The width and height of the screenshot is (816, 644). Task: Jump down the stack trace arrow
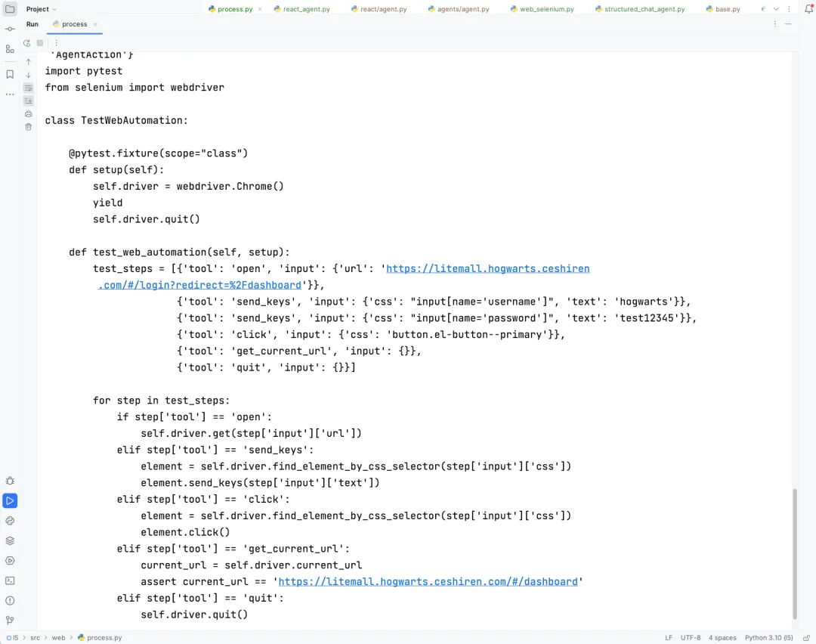[x=29, y=75]
